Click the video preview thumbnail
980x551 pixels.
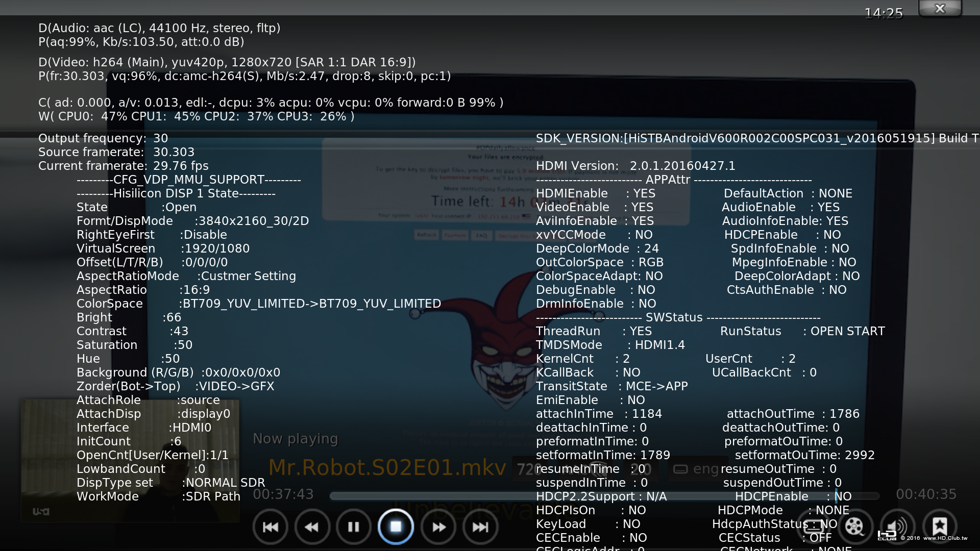[x=130, y=461]
